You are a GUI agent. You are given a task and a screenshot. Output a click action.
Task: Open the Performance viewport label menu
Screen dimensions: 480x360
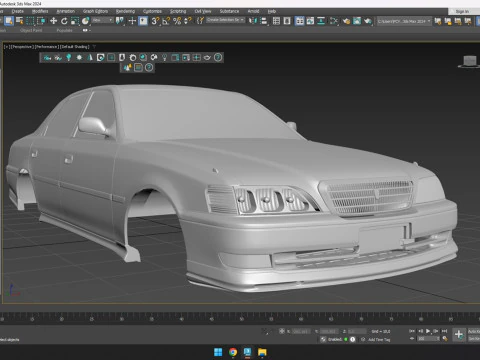click(x=47, y=47)
